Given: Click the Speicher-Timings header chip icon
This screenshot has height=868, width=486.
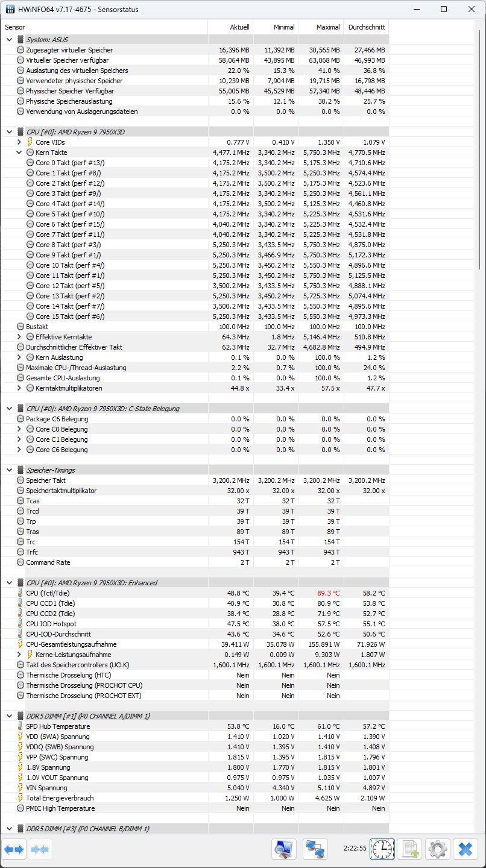Looking at the screenshot, I should [x=21, y=470].
